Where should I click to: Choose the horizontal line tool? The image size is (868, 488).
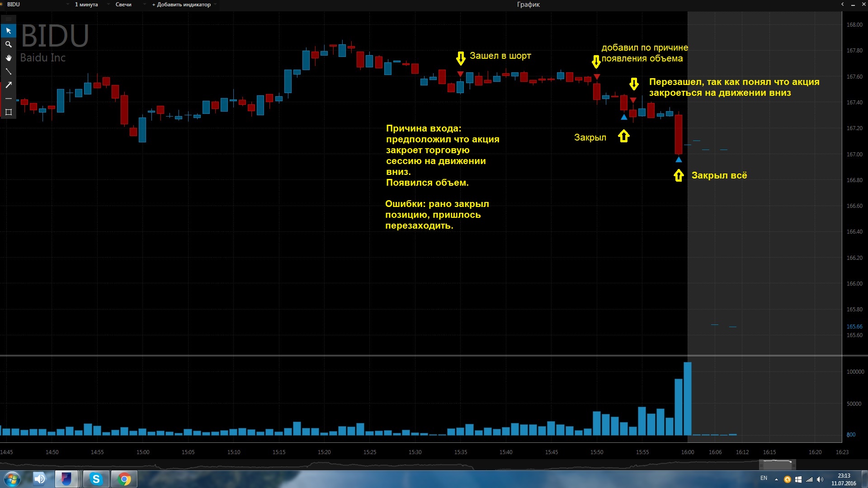(x=8, y=99)
